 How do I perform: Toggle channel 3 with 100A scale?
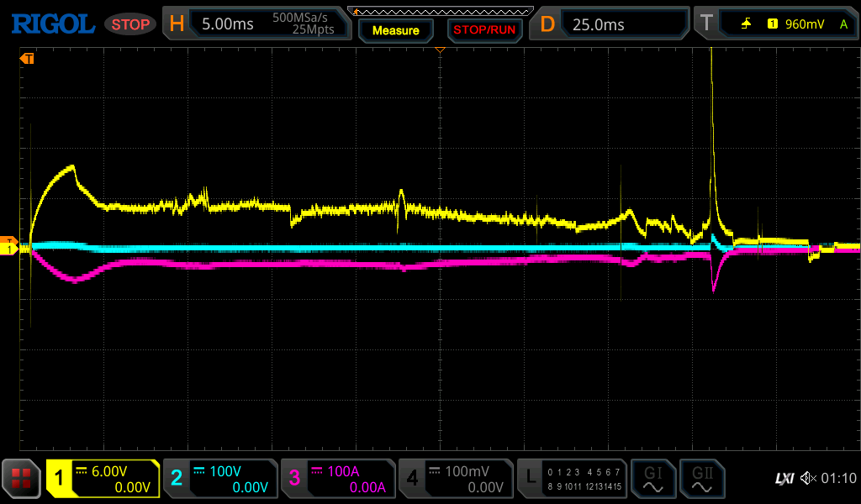click(337, 479)
